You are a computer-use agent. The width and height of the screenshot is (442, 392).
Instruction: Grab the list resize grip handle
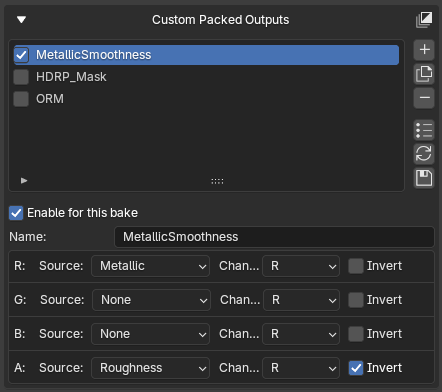pyautogui.click(x=217, y=181)
